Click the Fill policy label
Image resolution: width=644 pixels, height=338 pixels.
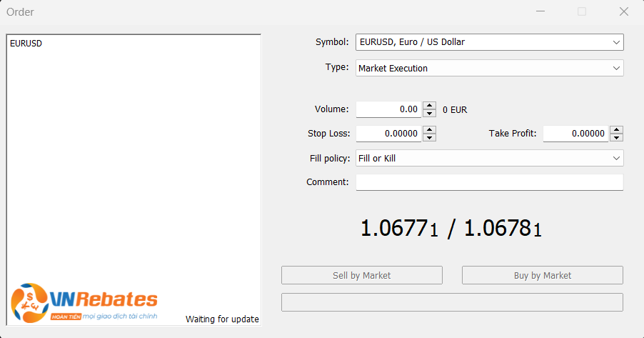[x=330, y=159]
